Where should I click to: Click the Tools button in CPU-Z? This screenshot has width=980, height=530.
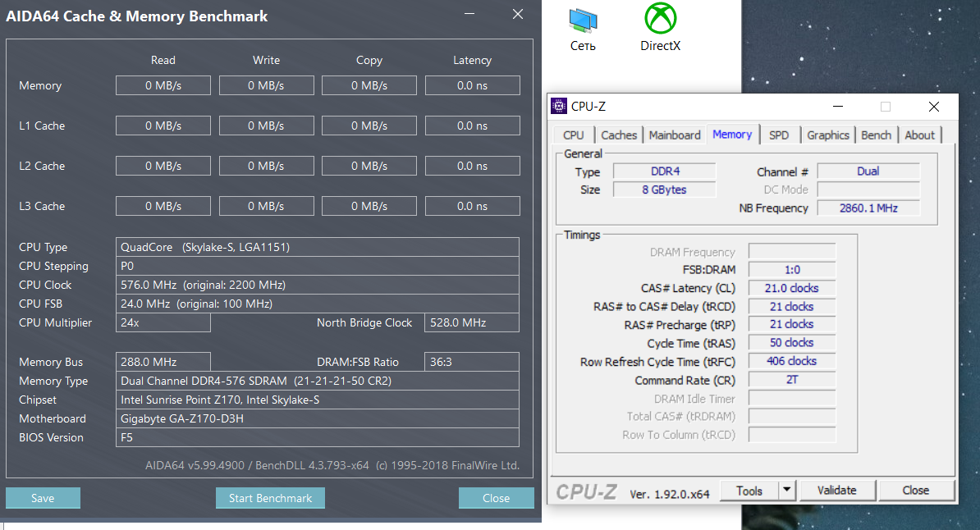[x=749, y=491]
